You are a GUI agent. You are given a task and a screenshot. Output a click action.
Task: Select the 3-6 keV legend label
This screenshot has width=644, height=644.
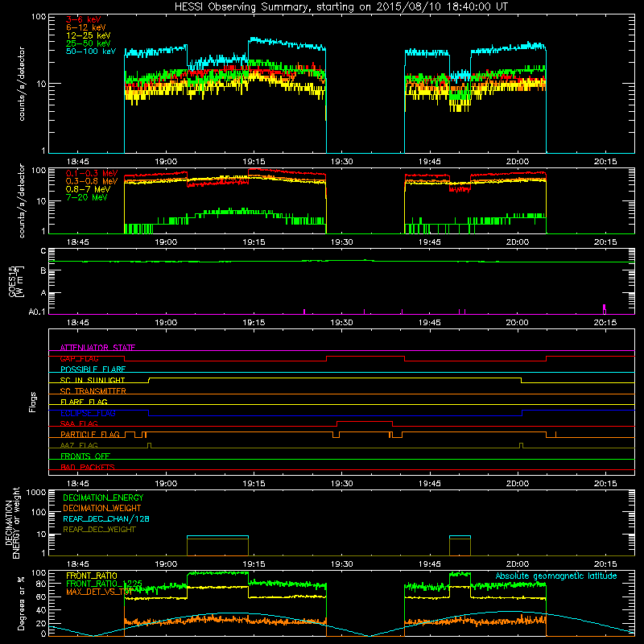point(84,19)
